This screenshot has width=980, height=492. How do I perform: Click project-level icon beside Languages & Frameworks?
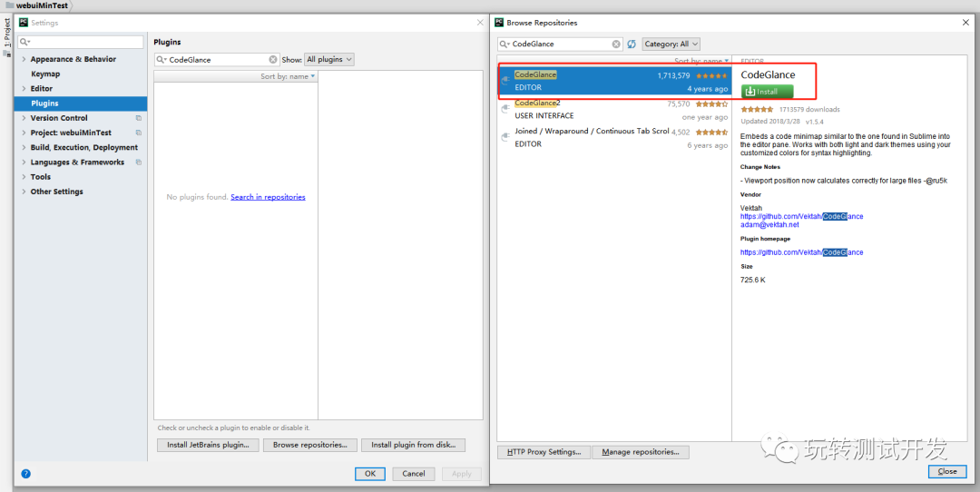[139, 162]
